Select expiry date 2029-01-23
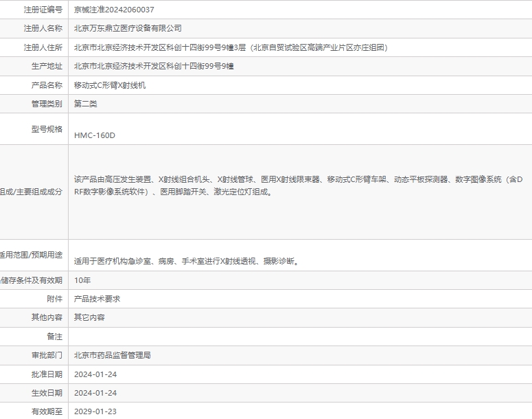The width and height of the screenshot is (532, 419). coord(95,411)
